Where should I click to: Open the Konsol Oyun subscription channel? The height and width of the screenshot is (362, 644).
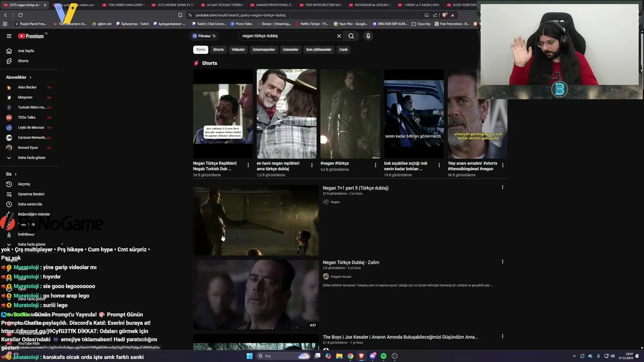pos(28,148)
